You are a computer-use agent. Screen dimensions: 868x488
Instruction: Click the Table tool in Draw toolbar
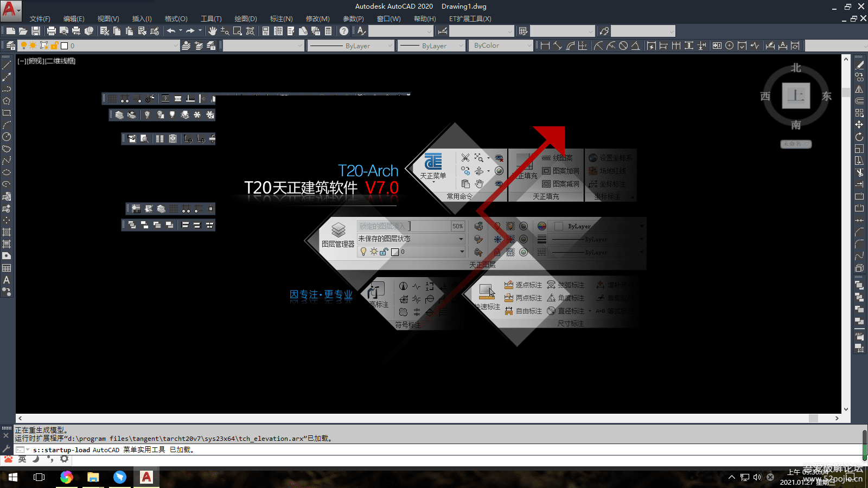(x=7, y=268)
